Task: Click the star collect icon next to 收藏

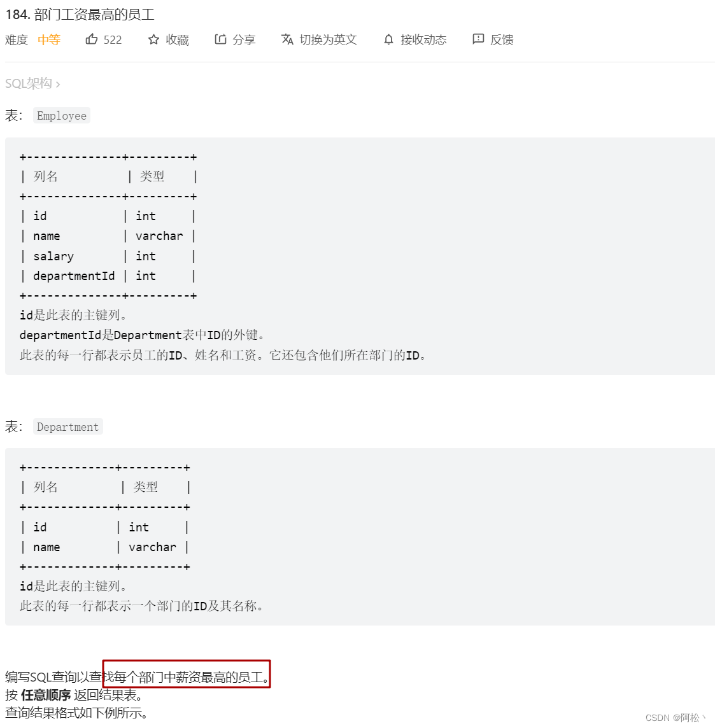Action: point(152,39)
